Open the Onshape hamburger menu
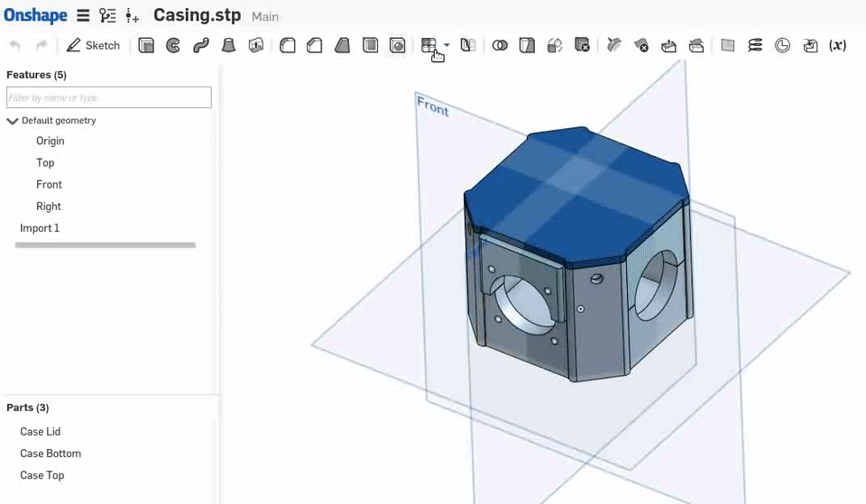 (83, 15)
